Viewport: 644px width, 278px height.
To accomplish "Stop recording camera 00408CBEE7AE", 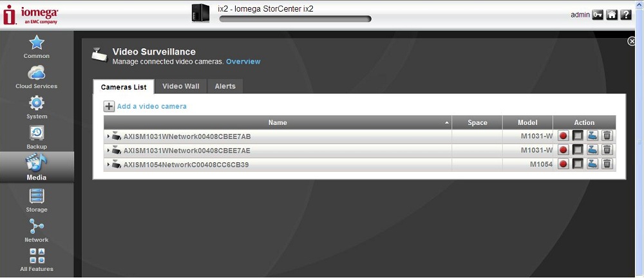I will (x=578, y=150).
